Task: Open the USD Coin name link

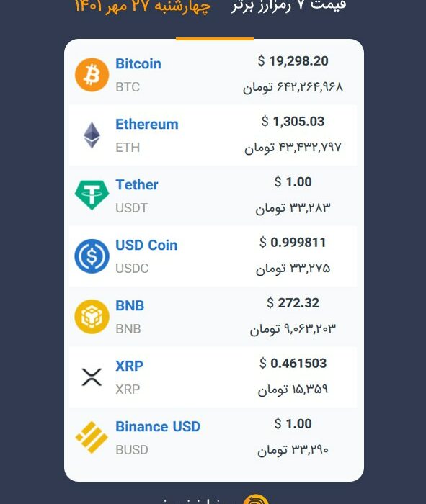Action: click(146, 245)
